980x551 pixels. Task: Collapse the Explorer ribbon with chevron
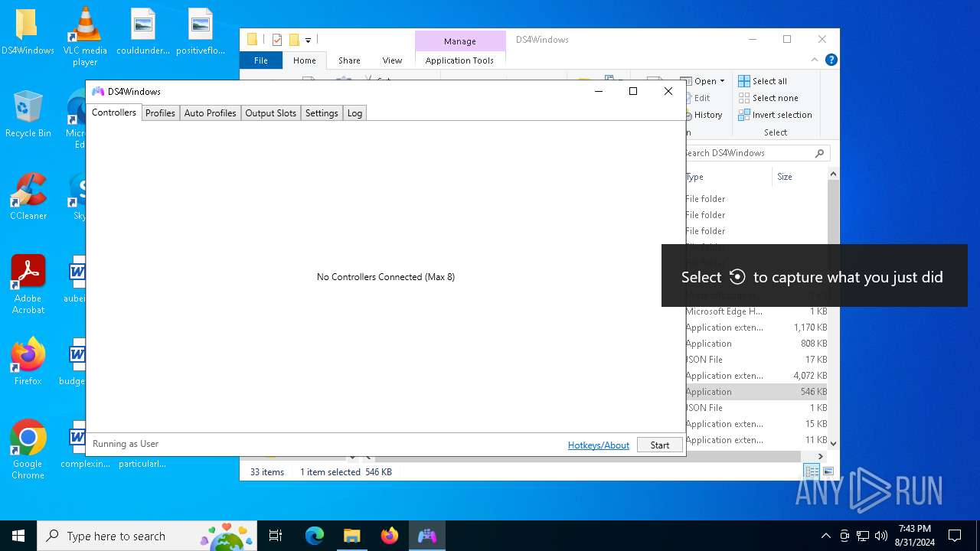click(x=815, y=60)
